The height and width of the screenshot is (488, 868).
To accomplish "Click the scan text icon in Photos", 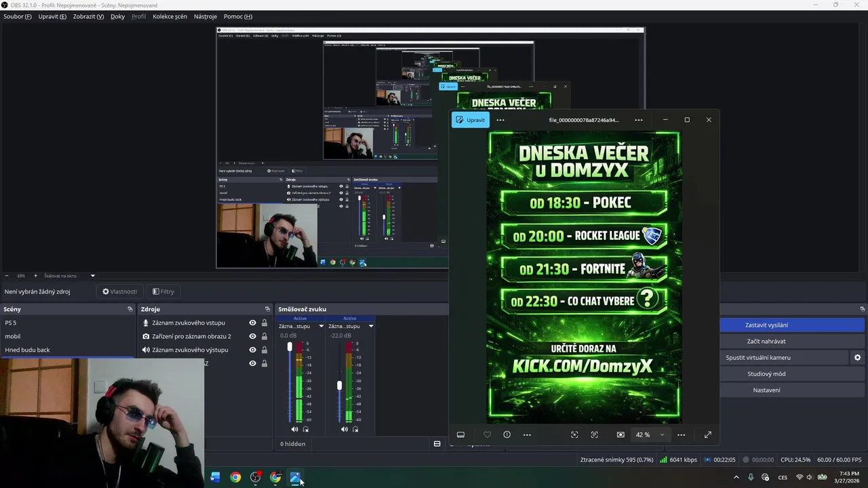I will pos(595,434).
